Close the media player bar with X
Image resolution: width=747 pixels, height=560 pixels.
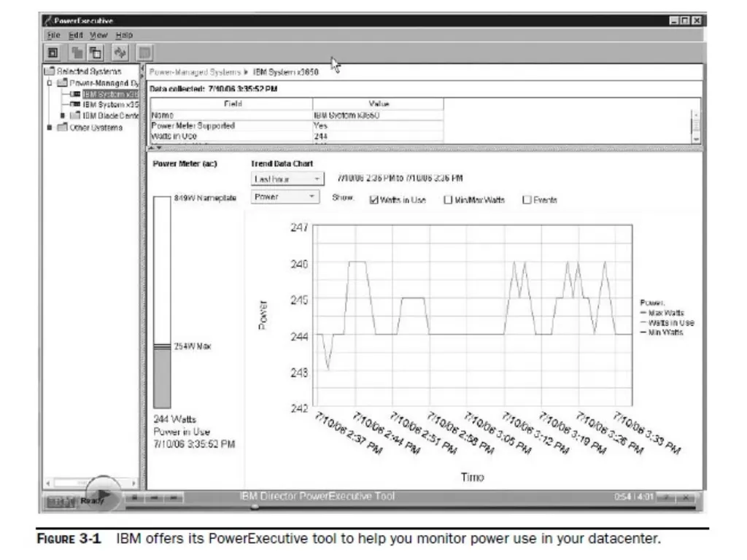[x=686, y=497]
